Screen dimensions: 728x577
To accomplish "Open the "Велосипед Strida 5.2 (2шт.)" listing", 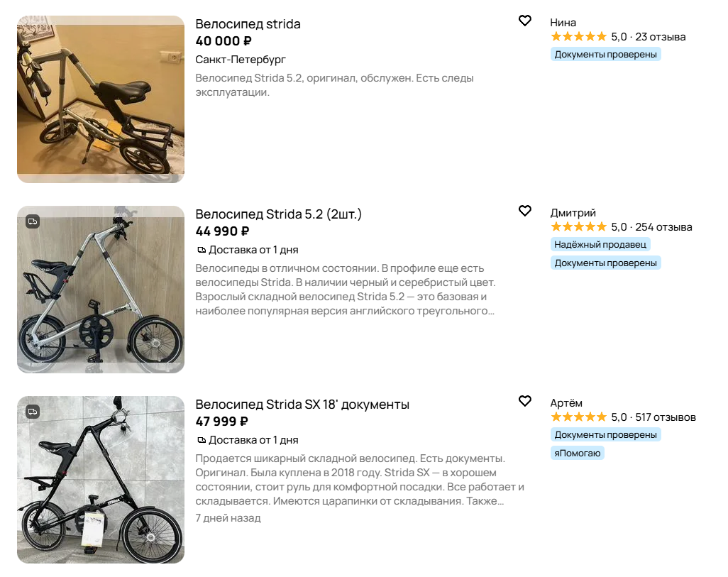I will point(278,214).
